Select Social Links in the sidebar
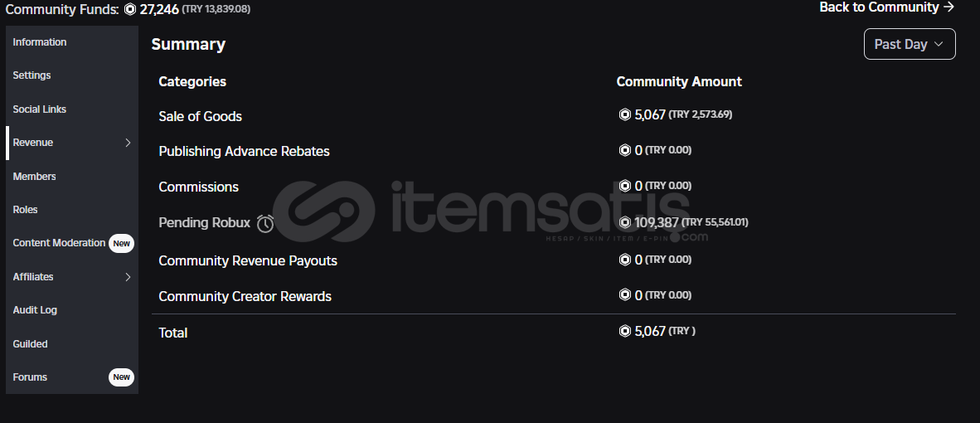The height and width of the screenshot is (423, 980). 40,109
